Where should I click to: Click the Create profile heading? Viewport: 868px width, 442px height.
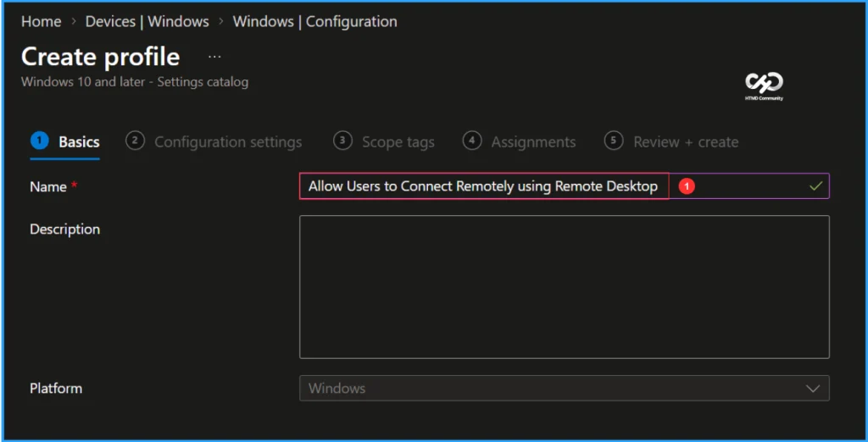(100, 57)
